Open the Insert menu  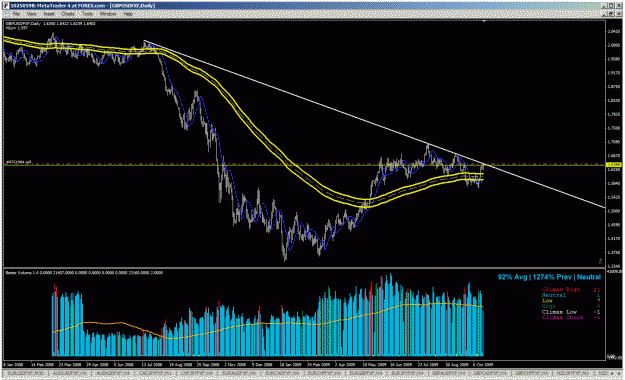pos(49,14)
